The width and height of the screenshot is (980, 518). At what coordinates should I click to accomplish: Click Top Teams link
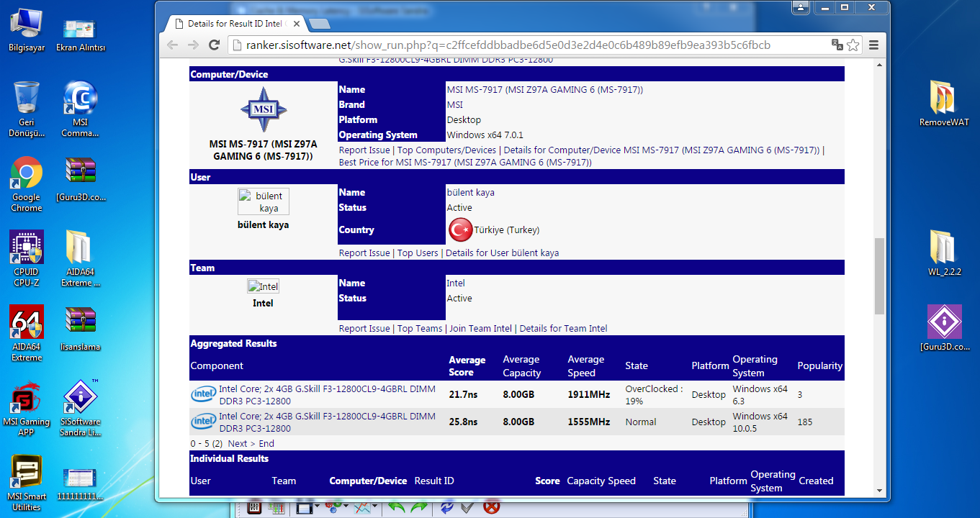420,329
